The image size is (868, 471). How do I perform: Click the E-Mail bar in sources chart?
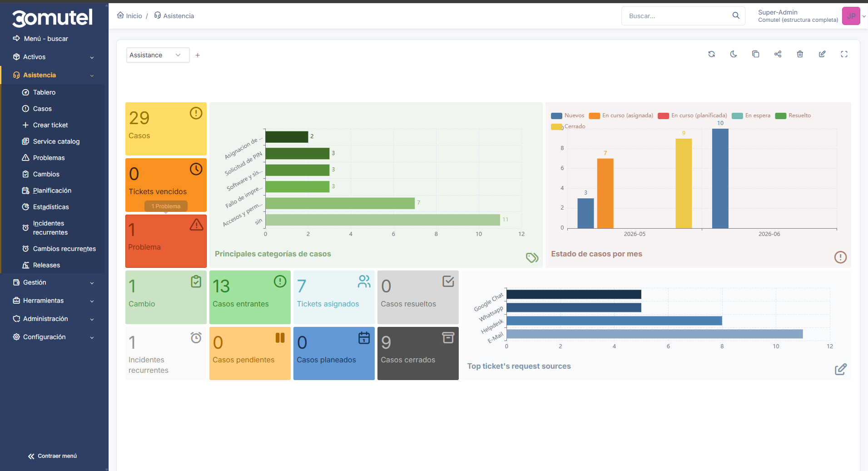click(x=655, y=334)
